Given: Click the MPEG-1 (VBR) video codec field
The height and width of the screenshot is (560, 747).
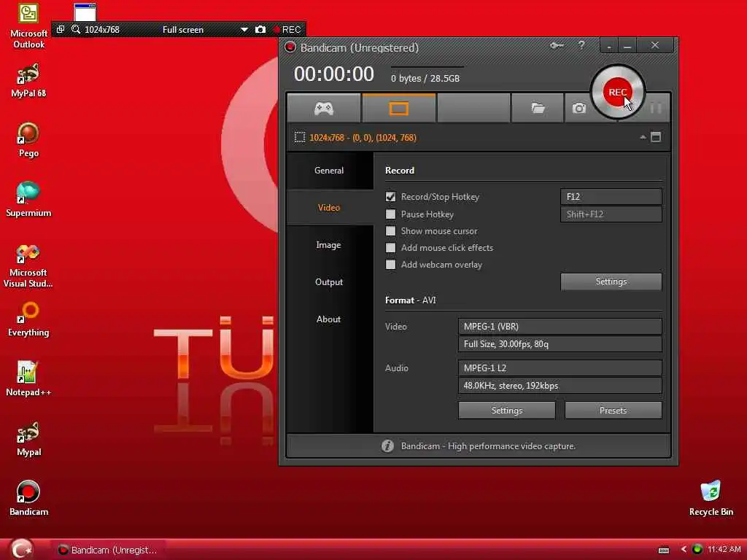Looking at the screenshot, I should (x=560, y=327).
